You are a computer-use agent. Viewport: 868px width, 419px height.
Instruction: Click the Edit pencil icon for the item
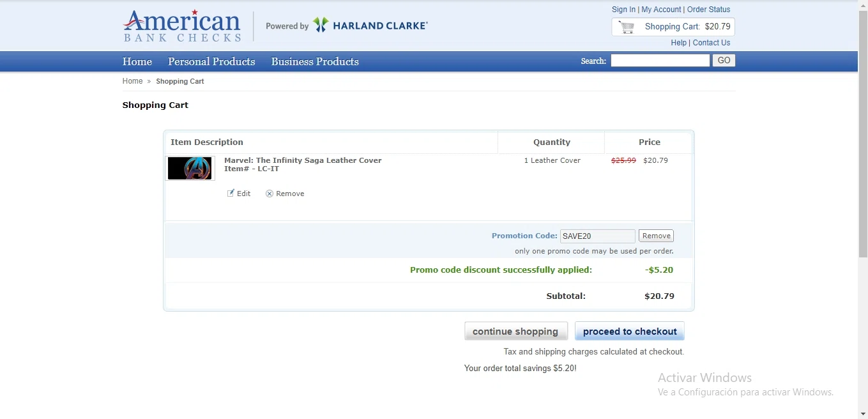[231, 193]
